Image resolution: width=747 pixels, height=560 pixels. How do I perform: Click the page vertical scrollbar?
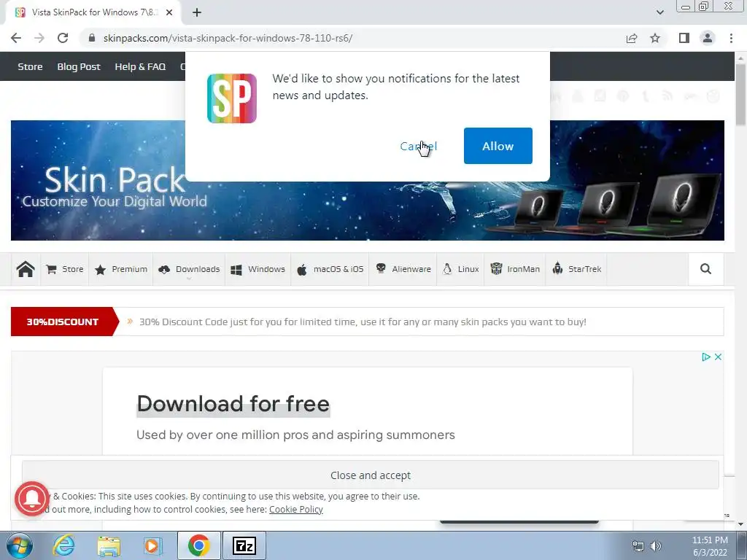point(740,94)
